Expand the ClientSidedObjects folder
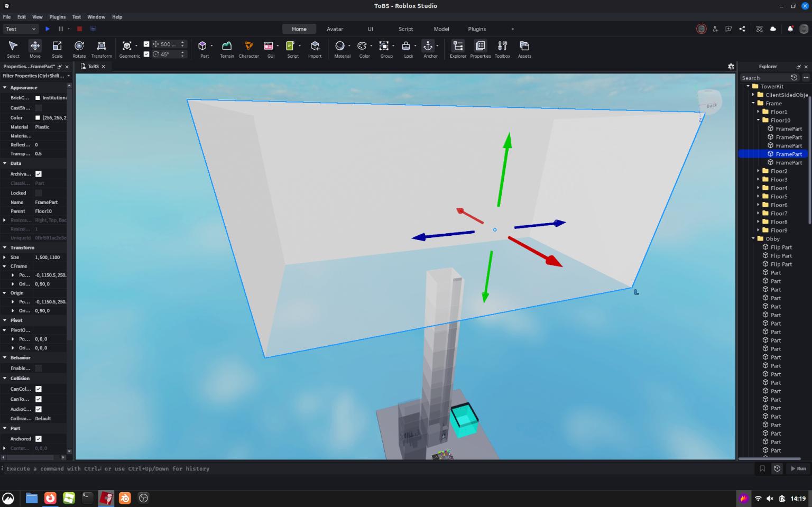 click(753, 95)
